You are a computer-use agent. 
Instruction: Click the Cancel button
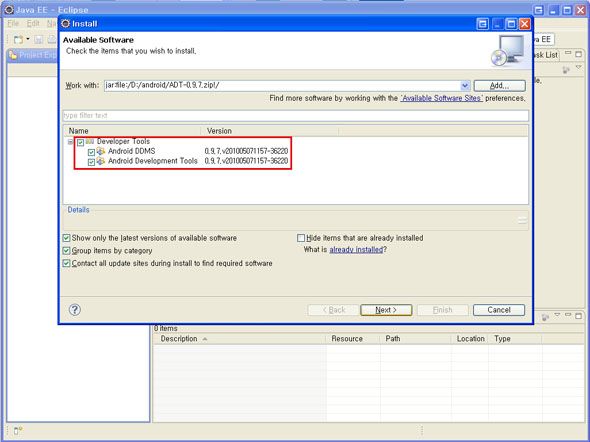point(499,310)
